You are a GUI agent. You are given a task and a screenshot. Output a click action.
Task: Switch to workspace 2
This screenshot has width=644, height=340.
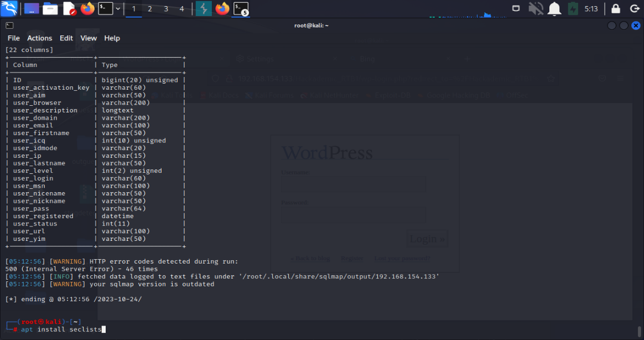click(x=150, y=9)
